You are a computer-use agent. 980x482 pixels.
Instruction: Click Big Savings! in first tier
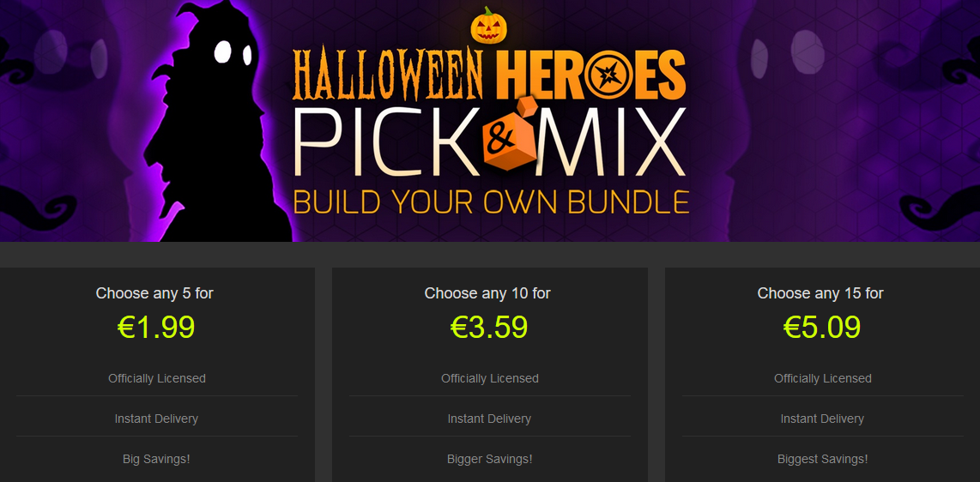pos(156,459)
